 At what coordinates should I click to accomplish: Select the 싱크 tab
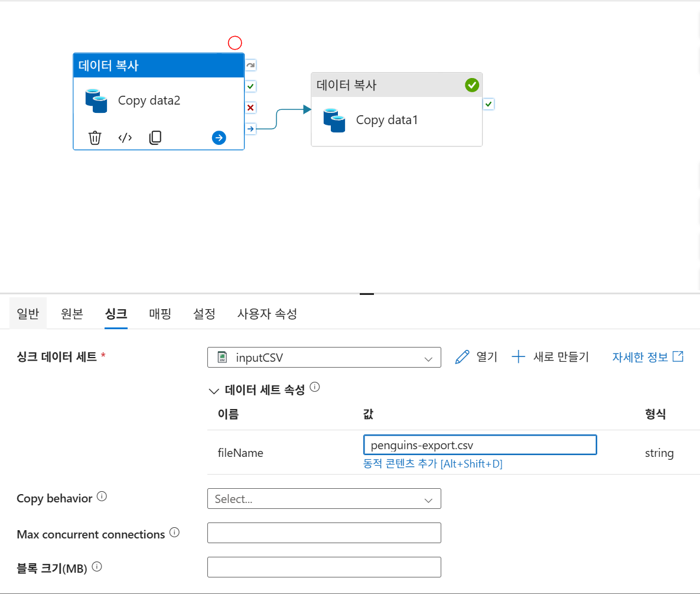pos(116,313)
